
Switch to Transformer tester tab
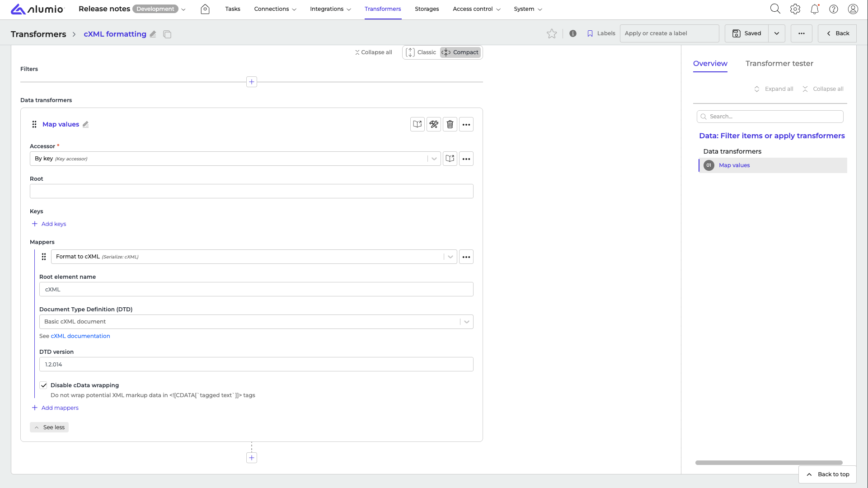tap(779, 64)
